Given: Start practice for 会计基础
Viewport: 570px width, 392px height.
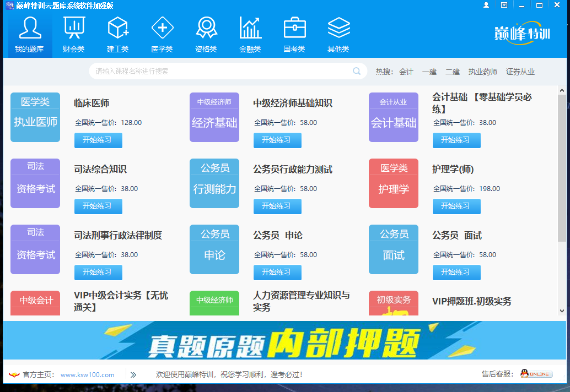Looking at the screenshot, I should [x=456, y=140].
